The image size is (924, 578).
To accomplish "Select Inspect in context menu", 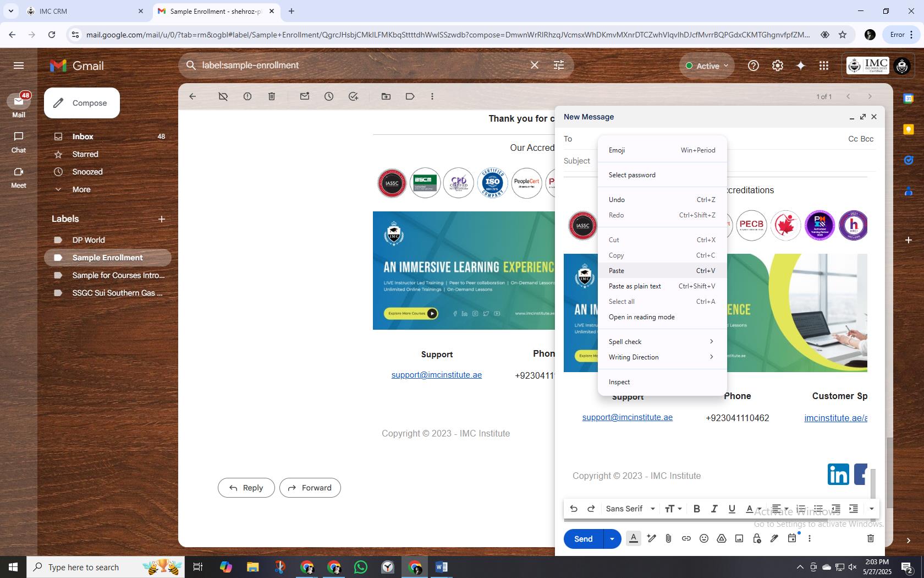I will [662, 382].
